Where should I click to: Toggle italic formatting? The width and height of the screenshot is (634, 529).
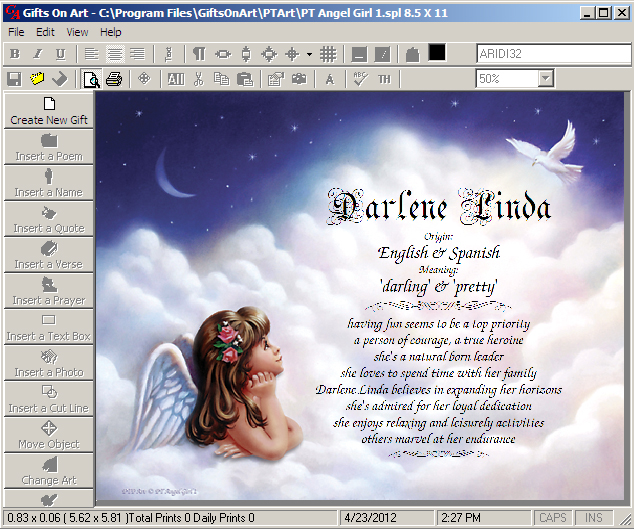[x=38, y=54]
